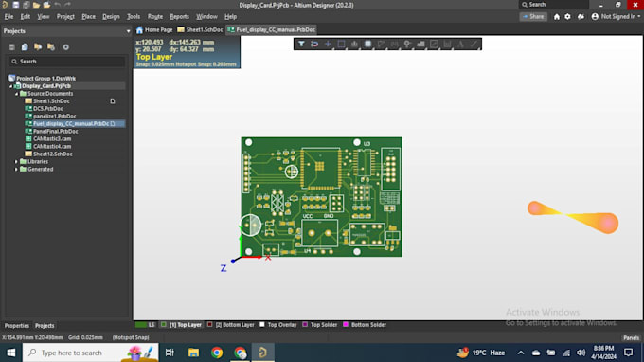The height and width of the screenshot is (362, 644).
Task: Click the Undo arrow in title bar
Action: [x=57, y=5]
